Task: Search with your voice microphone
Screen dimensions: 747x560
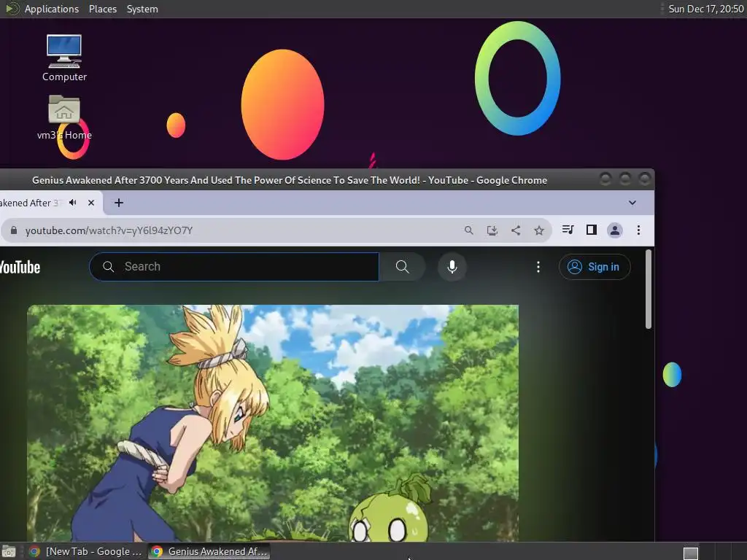Action: (452, 267)
